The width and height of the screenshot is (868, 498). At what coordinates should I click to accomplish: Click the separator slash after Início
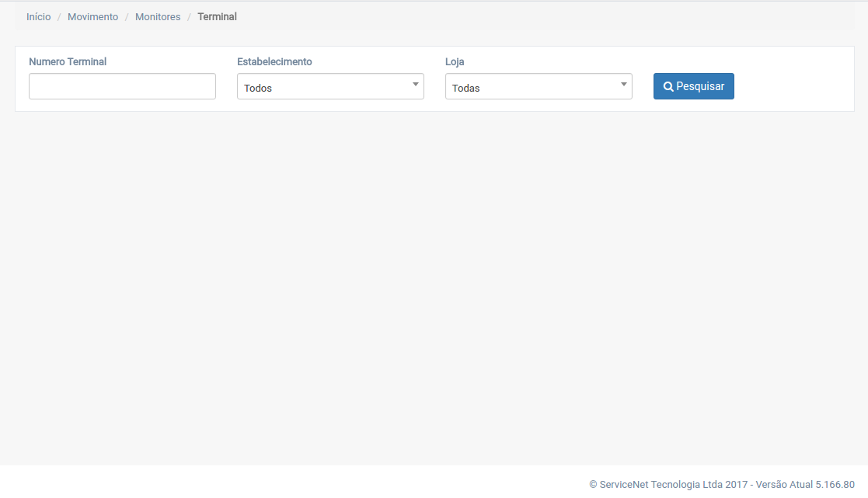(x=59, y=16)
